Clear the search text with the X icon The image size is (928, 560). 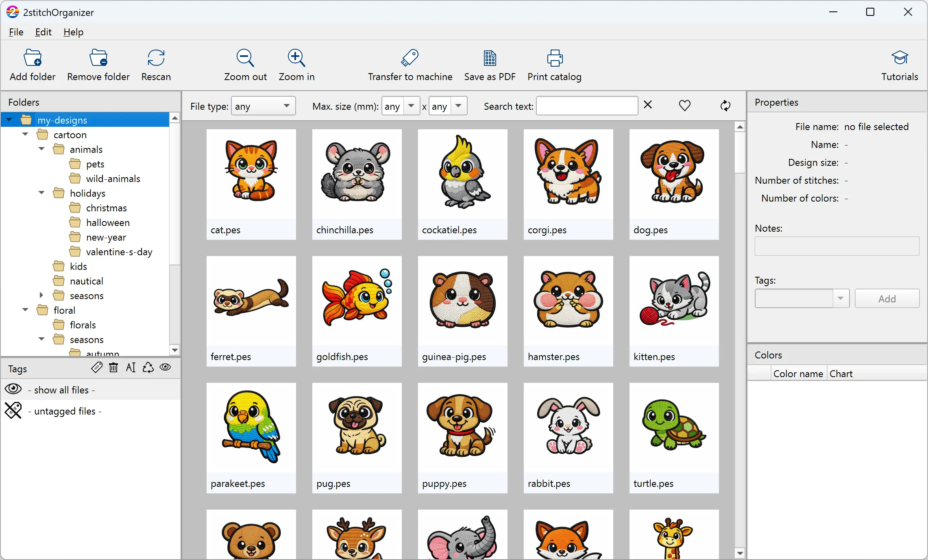(648, 105)
